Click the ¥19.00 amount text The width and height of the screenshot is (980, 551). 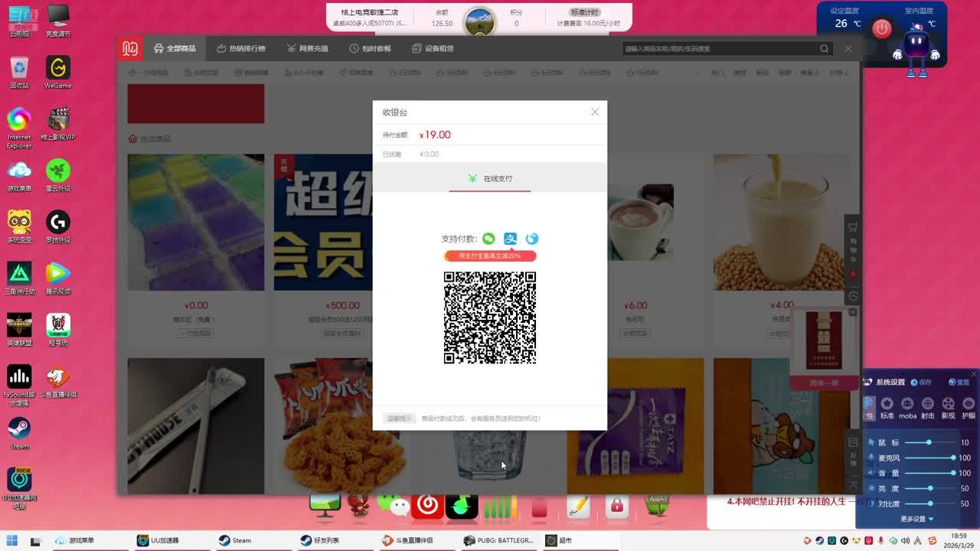[436, 135]
